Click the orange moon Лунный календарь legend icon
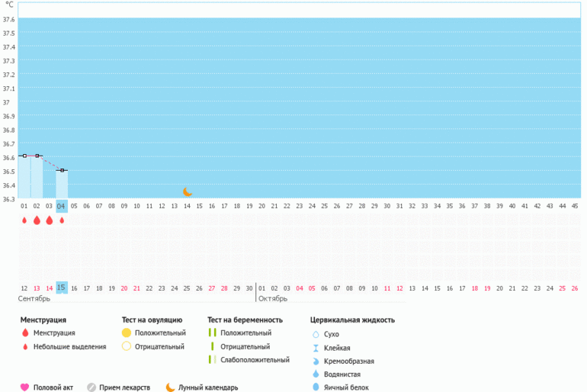 171,387
